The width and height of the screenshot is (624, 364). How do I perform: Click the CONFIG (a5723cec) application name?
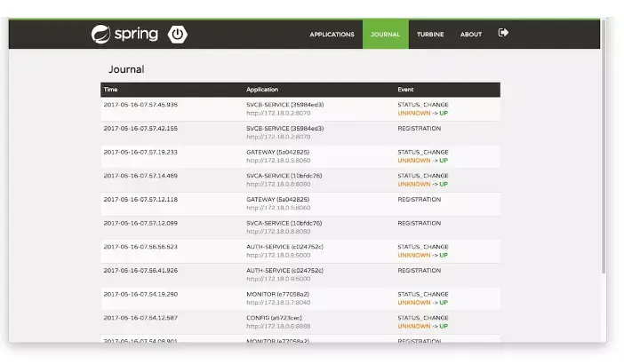coord(274,318)
